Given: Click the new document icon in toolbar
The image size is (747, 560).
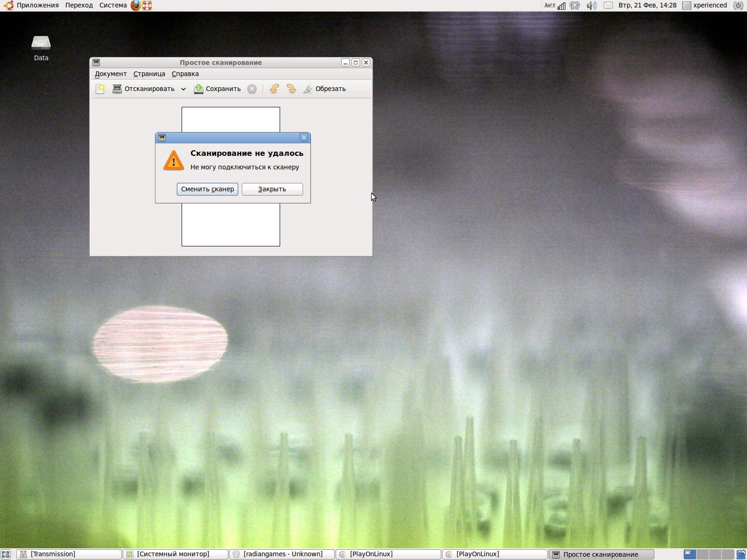Looking at the screenshot, I should [100, 89].
